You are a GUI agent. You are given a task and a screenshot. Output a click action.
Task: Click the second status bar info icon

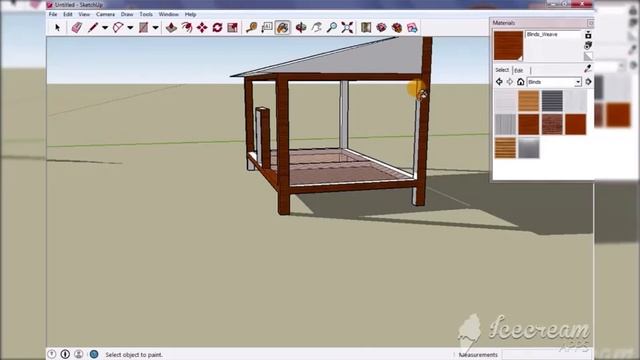click(65, 354)
